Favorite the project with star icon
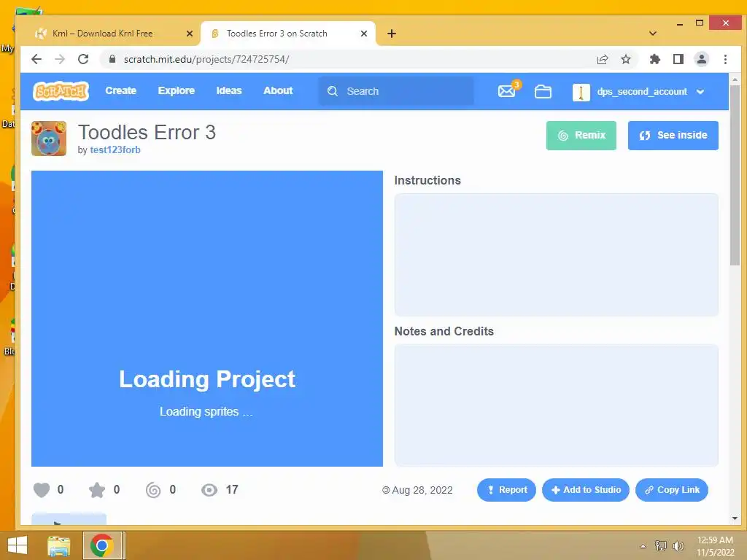The height and width of the screenshot is (560, 747). [97, 490]
